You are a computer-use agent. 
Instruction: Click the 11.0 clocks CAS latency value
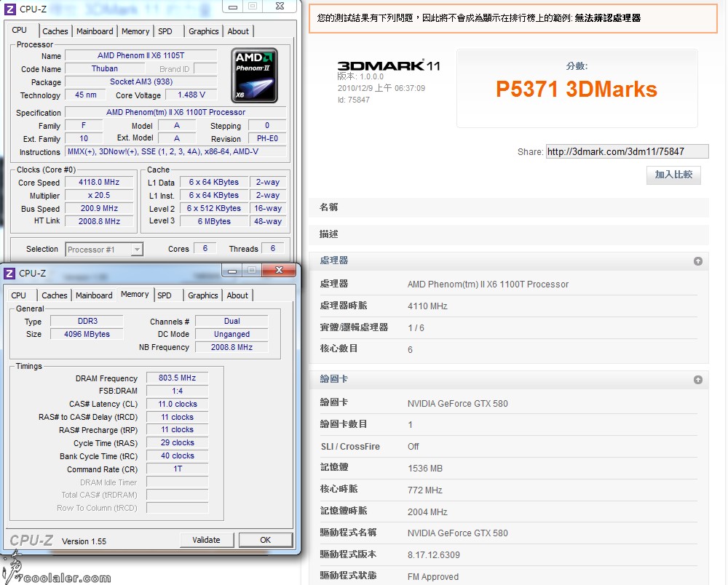pos(178,404)
